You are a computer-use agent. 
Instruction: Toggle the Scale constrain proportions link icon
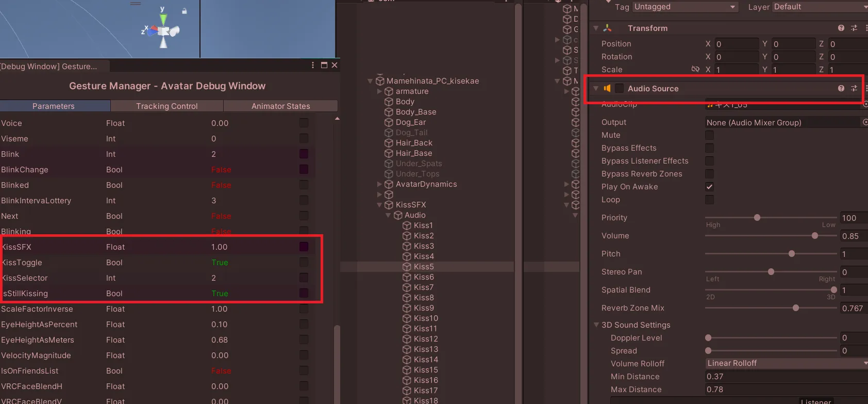pyautogui.click(x=695, y=69)
